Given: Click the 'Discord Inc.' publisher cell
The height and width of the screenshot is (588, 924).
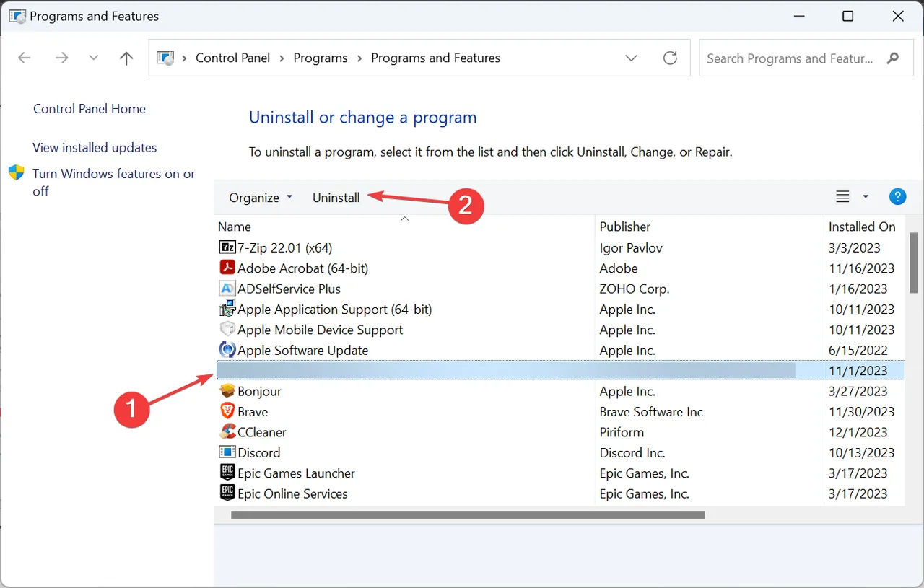Looking at the screenshot, I should tap(632, 453).
